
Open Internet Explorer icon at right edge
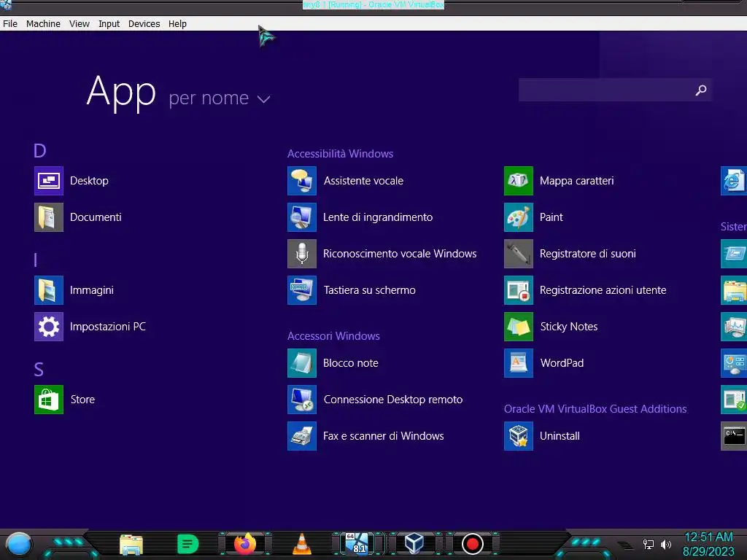pos(734,181)
